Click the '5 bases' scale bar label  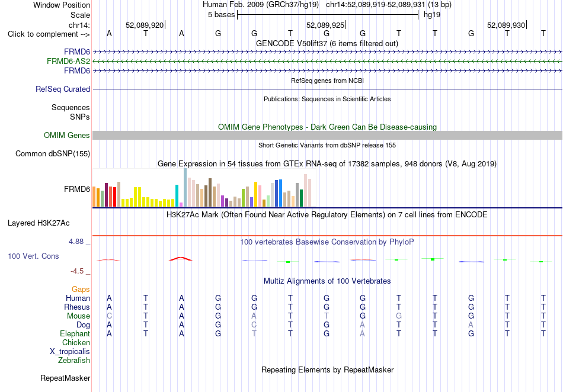pos(221,15)
